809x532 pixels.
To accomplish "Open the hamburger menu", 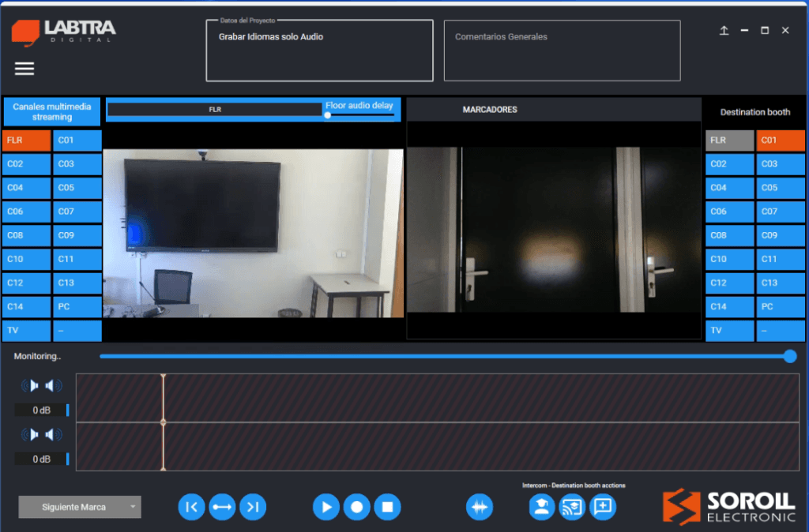I will pos(24,69).
